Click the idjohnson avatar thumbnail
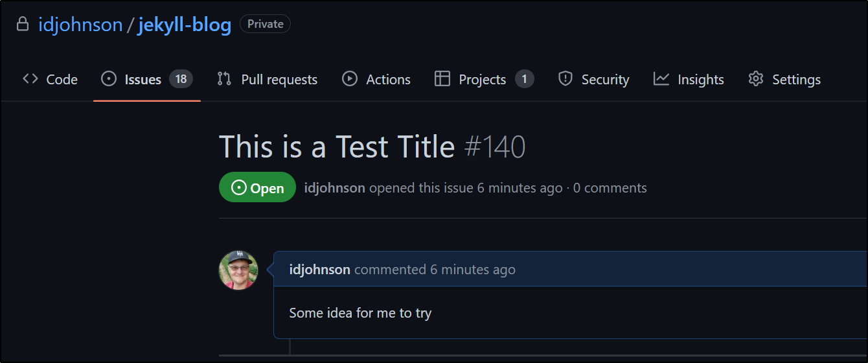The width and height of the screenshot is (868, 363). pos(238,270)
